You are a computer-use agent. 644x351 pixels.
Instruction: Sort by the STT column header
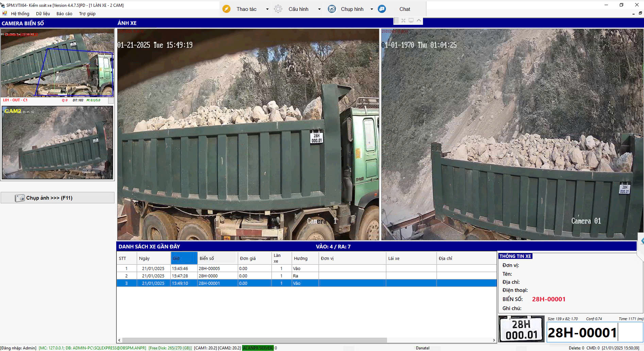point(127,258)
